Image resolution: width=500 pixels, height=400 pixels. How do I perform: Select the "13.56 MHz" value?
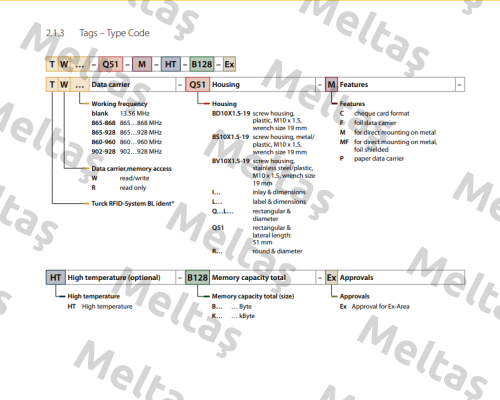(x=135, y=113)
